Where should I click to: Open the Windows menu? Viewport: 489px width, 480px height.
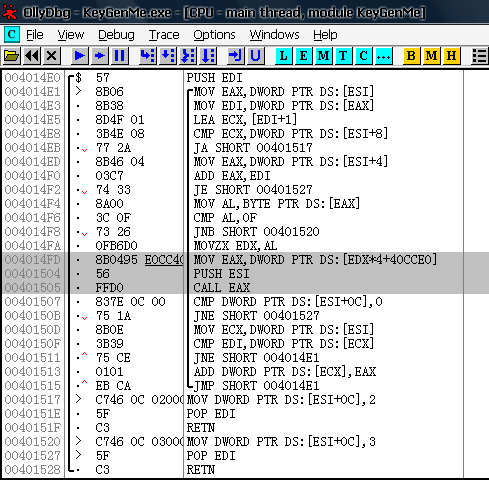pos(274,35)
